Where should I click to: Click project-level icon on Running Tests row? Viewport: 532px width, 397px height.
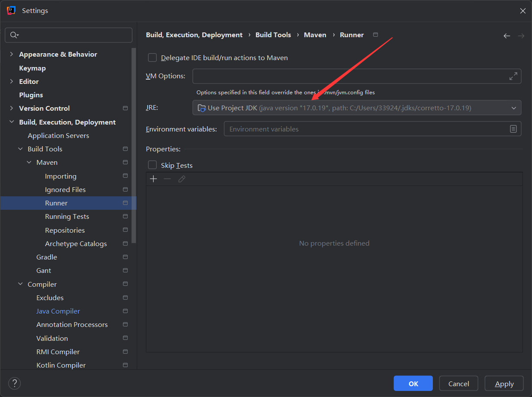tap(125, 216)
